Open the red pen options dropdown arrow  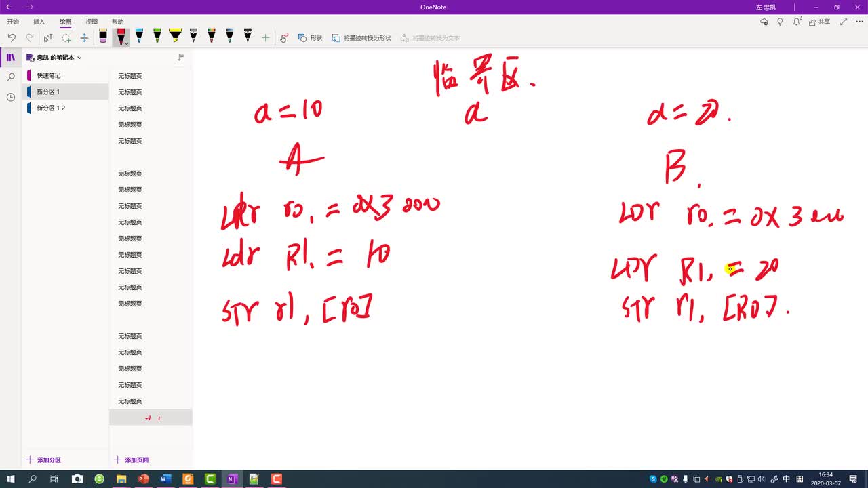(x=127, y=43)
